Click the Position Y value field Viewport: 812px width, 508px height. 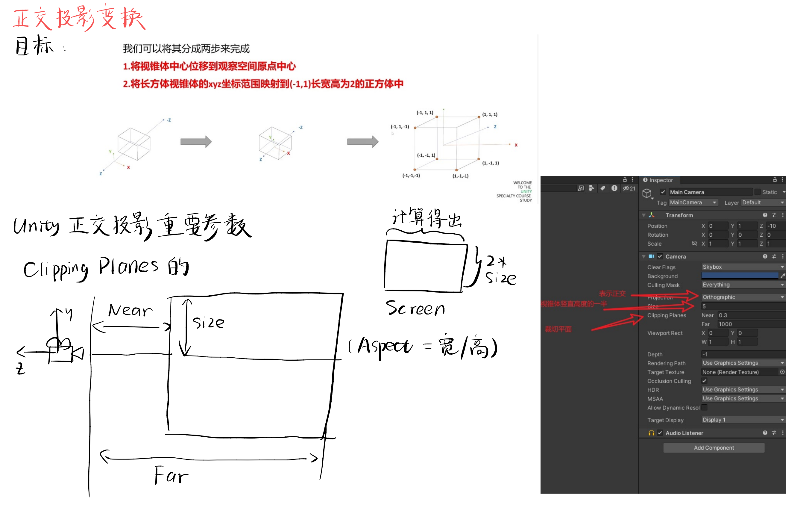747,226
